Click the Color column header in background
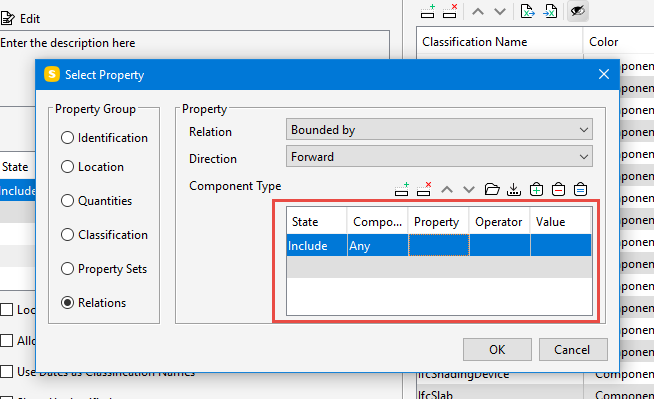The image size is (654, 399). 619,42
